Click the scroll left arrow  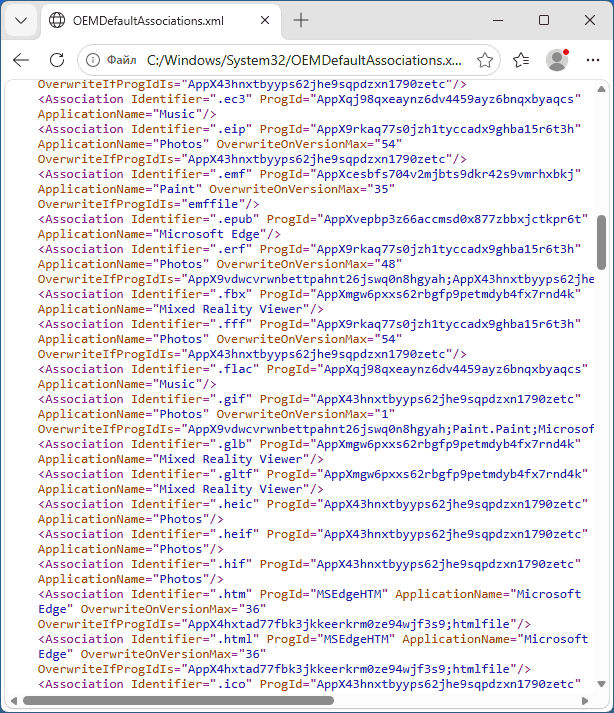click(14, 701)
